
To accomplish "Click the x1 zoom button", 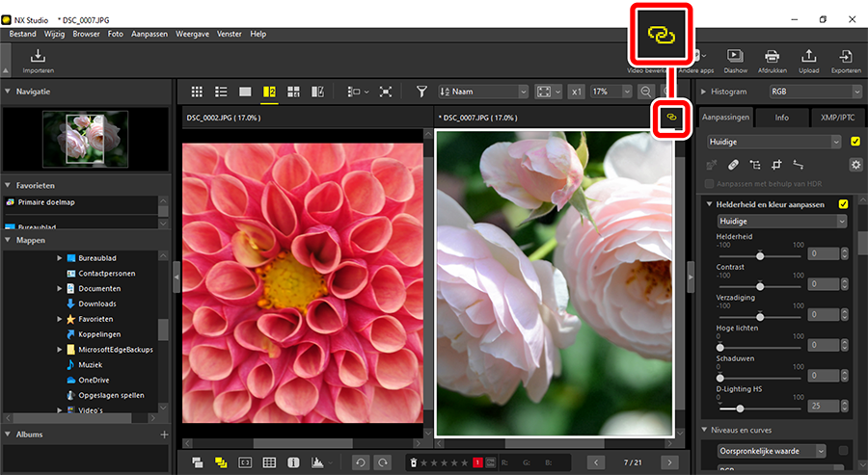I will (576, 92).
